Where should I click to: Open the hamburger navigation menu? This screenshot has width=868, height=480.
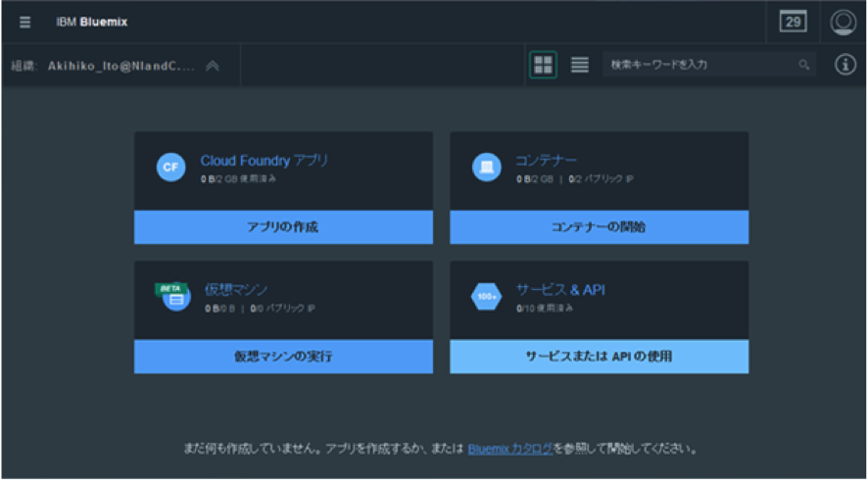coord(24,23)
